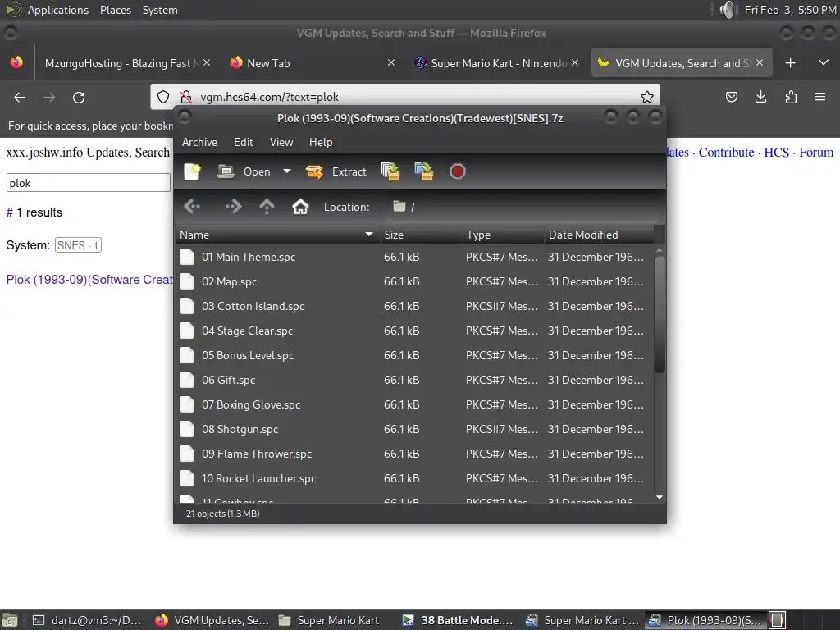Select file 03 Cotton Island.spc

pos(413,307)
